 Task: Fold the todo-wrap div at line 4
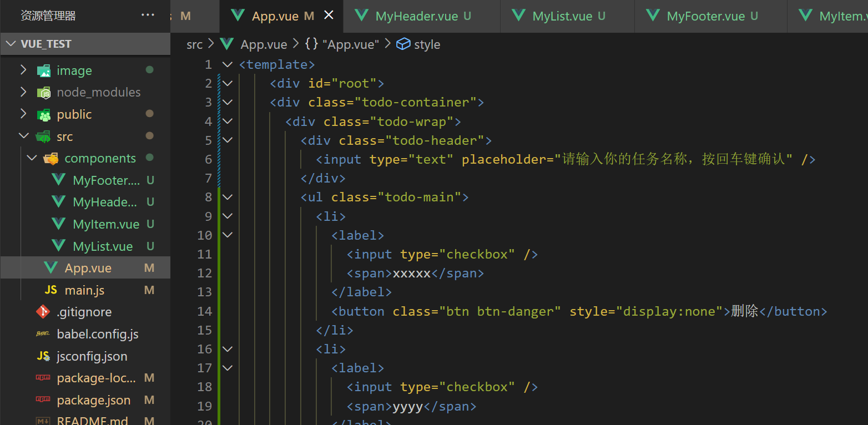(x=228, y=121)
